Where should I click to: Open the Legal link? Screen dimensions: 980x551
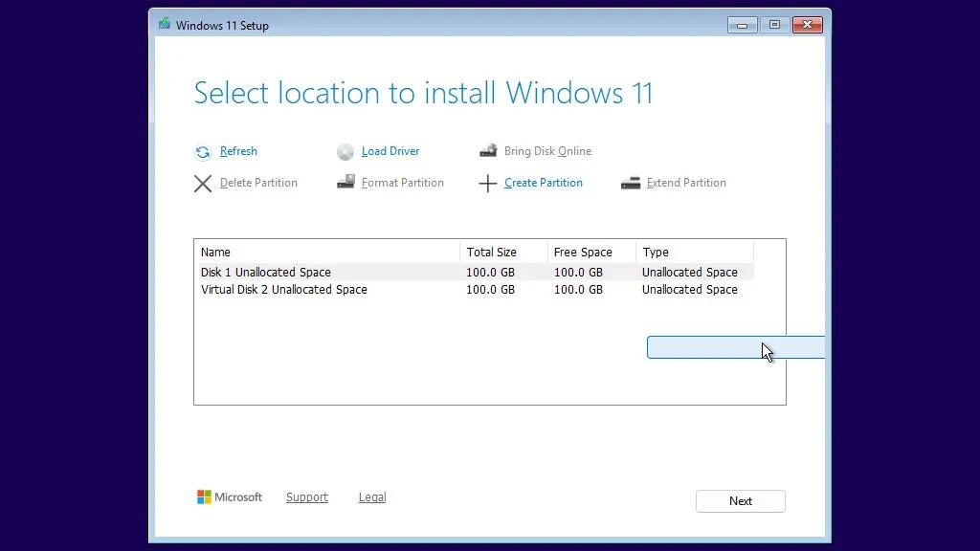[x=371, y=496]
